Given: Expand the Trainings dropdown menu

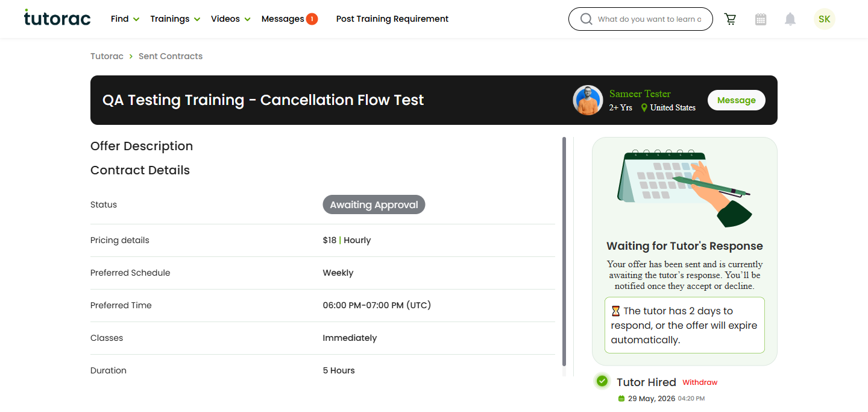Looking at the screenshot, I should click(x=175, y=19).
